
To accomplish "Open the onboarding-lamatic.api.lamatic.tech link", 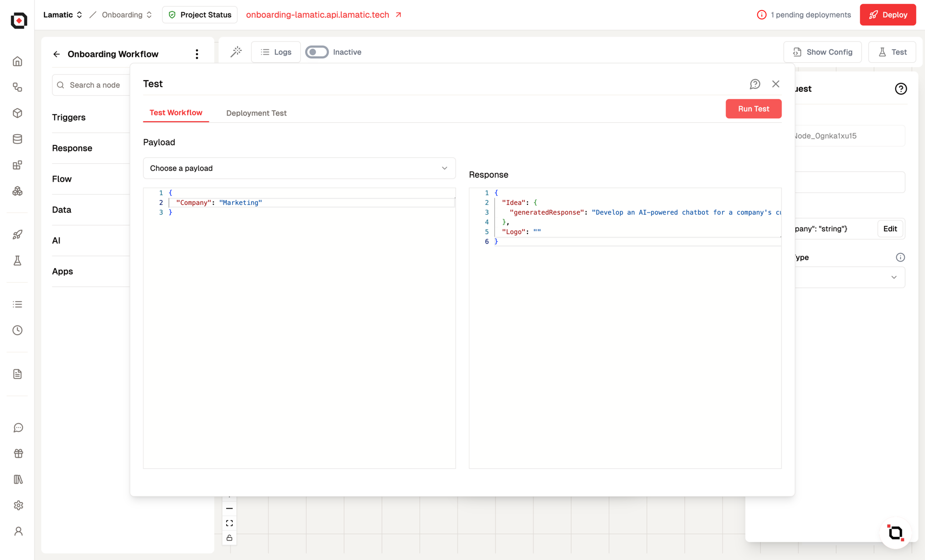I will pyautogui.click(x=323, y=15).
